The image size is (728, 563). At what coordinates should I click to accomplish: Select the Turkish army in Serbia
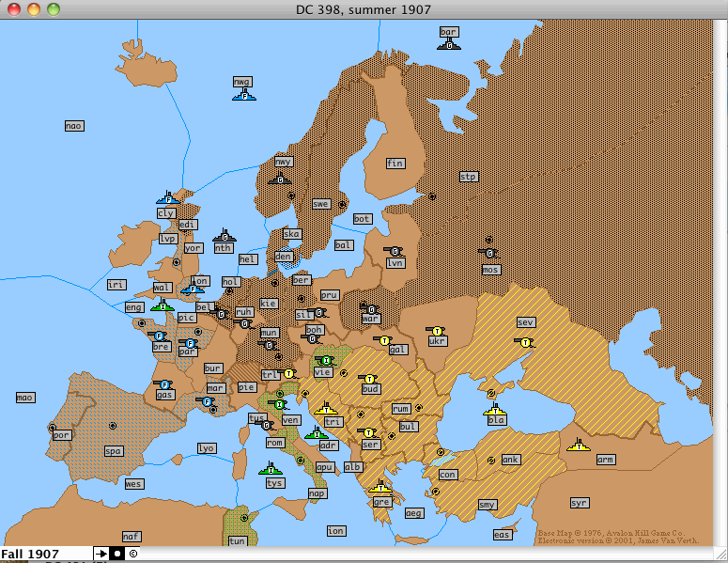368,433
